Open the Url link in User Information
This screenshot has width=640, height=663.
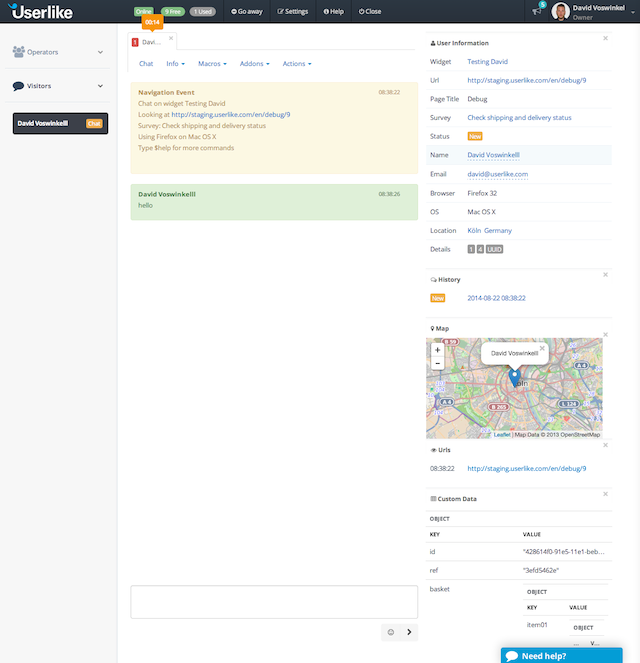coord(526,80)
